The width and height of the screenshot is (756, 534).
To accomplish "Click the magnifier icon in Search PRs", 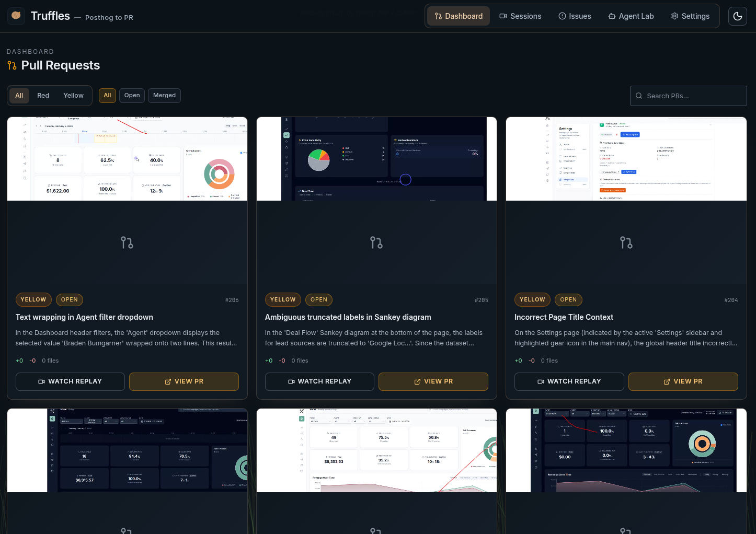I will (639, 96).
